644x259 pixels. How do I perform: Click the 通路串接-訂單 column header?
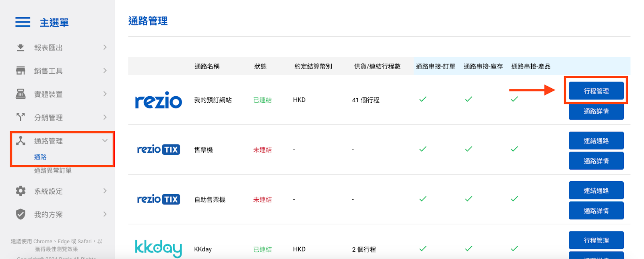point(436,66)
